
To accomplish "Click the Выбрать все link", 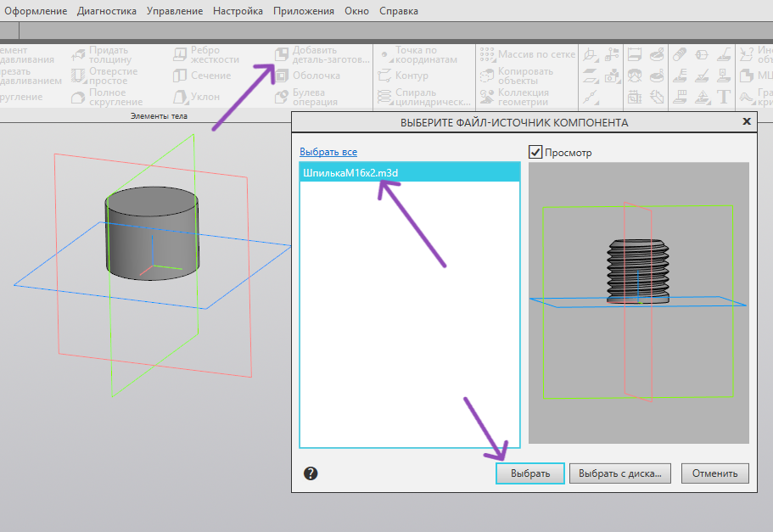I will [x=328, y=152].
